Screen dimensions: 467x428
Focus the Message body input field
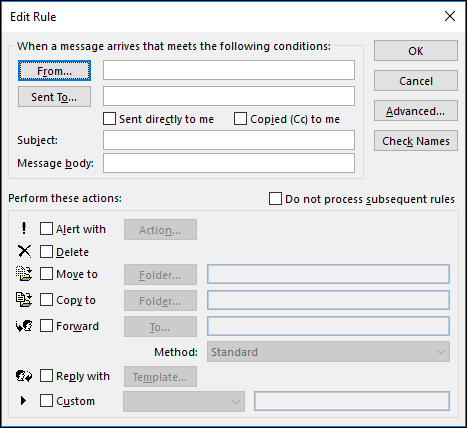coord(229,163)
